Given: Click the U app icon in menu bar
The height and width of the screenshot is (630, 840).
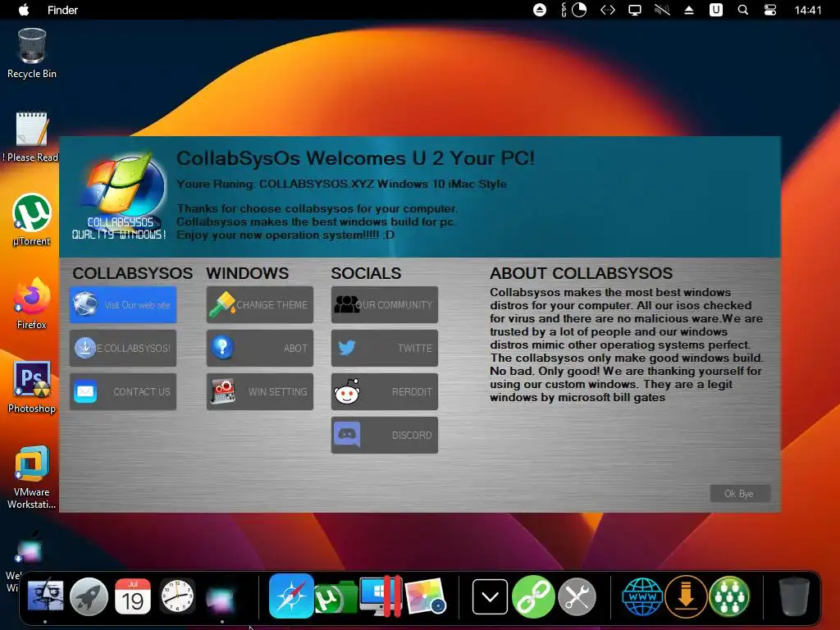Looking at the screenshot, I should (715, 10).
